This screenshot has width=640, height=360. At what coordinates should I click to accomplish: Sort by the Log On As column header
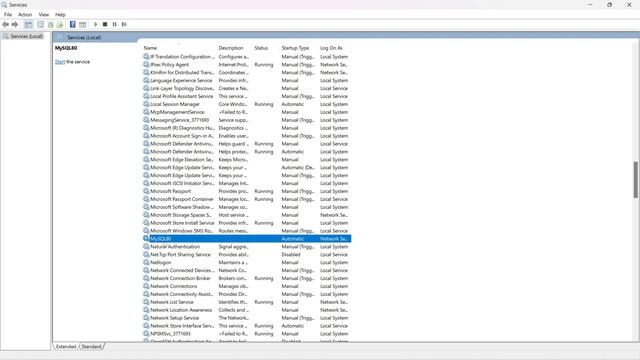point(331,48)
